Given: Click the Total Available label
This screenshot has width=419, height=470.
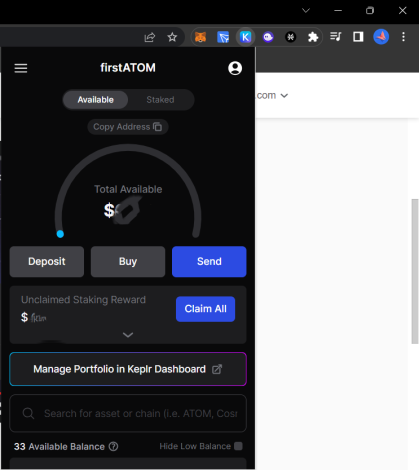Looking at the screenshot, I should coord(128,189).
